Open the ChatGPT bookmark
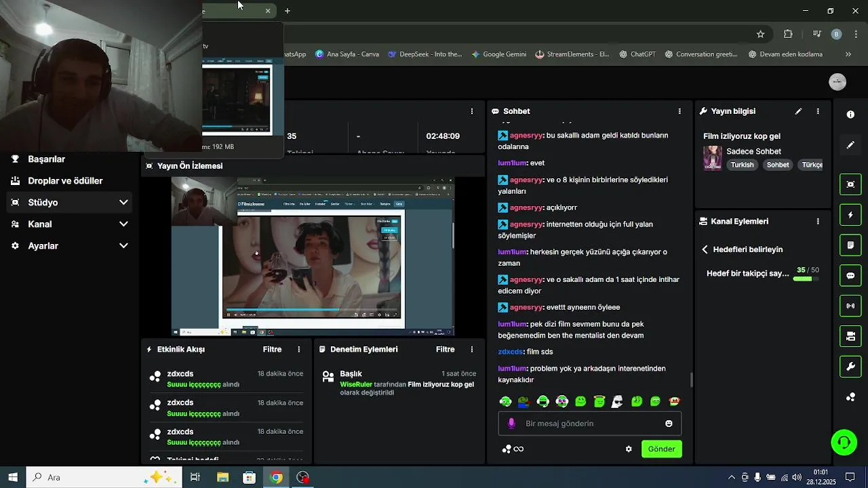 click(637, 54)
